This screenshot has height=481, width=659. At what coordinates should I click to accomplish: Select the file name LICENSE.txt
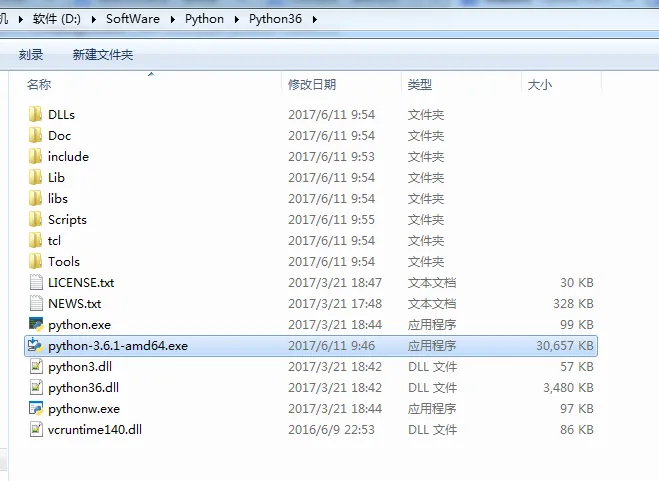click(81, 283)
